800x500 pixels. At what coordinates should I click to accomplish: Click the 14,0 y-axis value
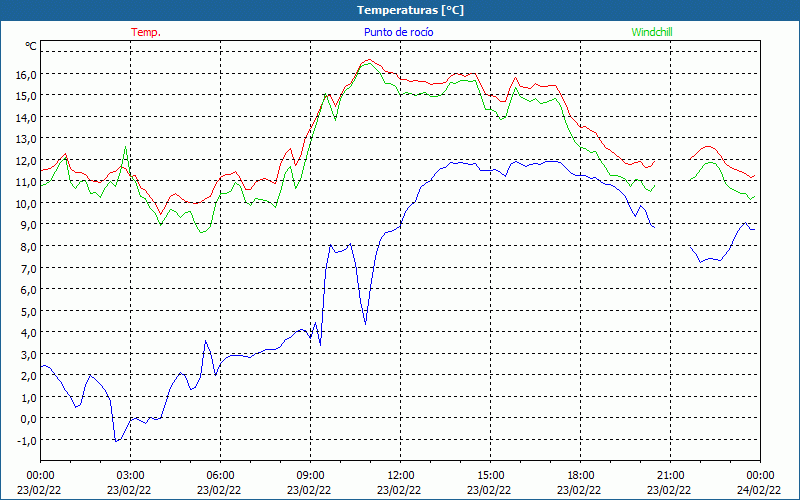tap(27, 117)
